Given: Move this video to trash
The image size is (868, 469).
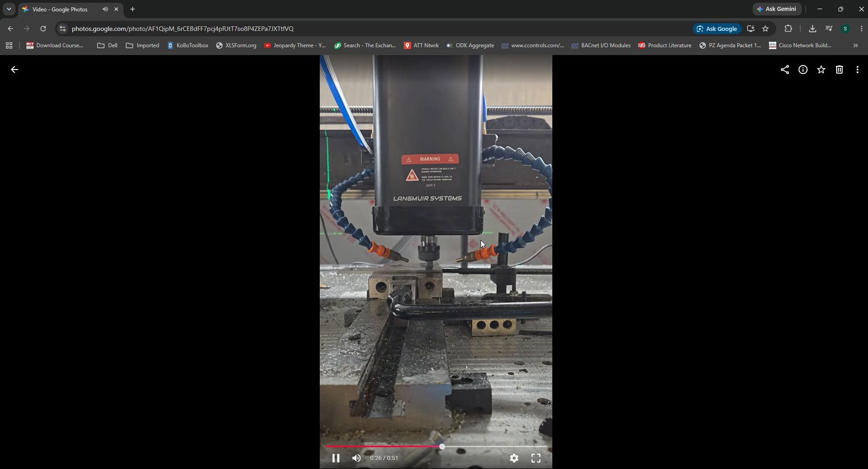Looking at the screenshot, I should pyautogui.click(x=839, y=70).
